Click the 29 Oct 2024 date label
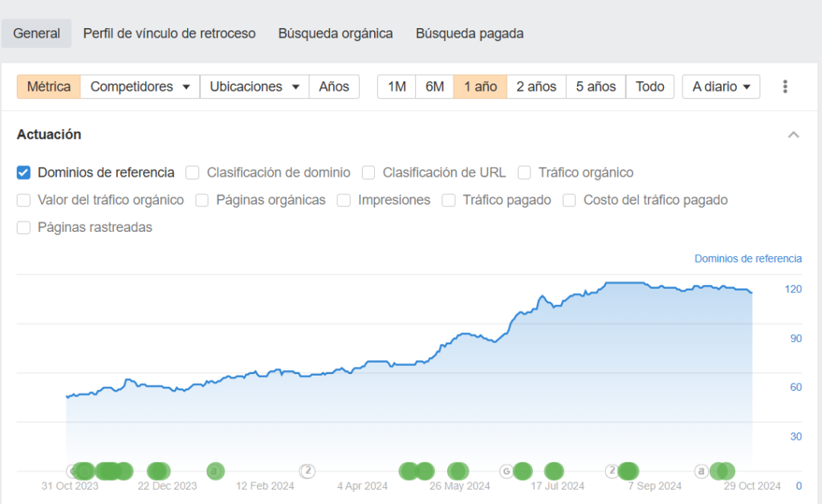 pos(752,486)
